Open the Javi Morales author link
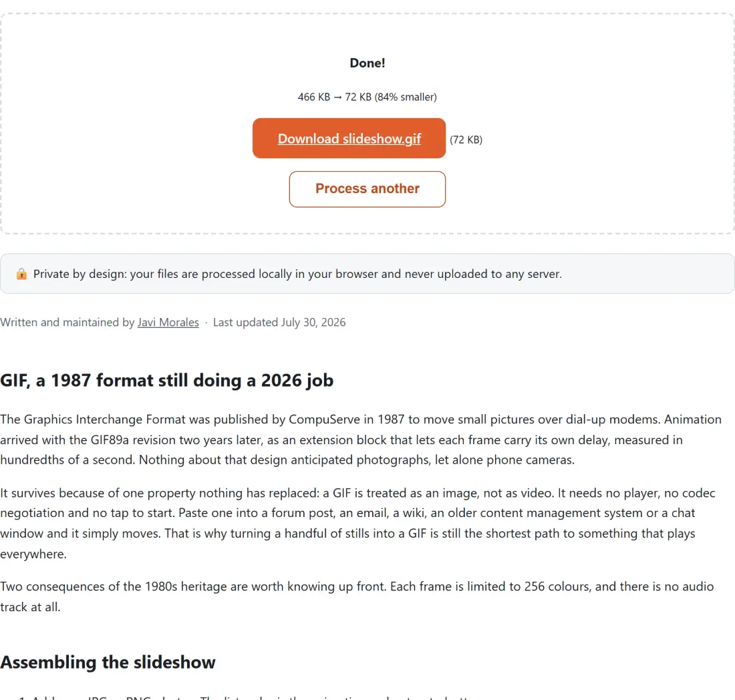 [x=168, y=323]
